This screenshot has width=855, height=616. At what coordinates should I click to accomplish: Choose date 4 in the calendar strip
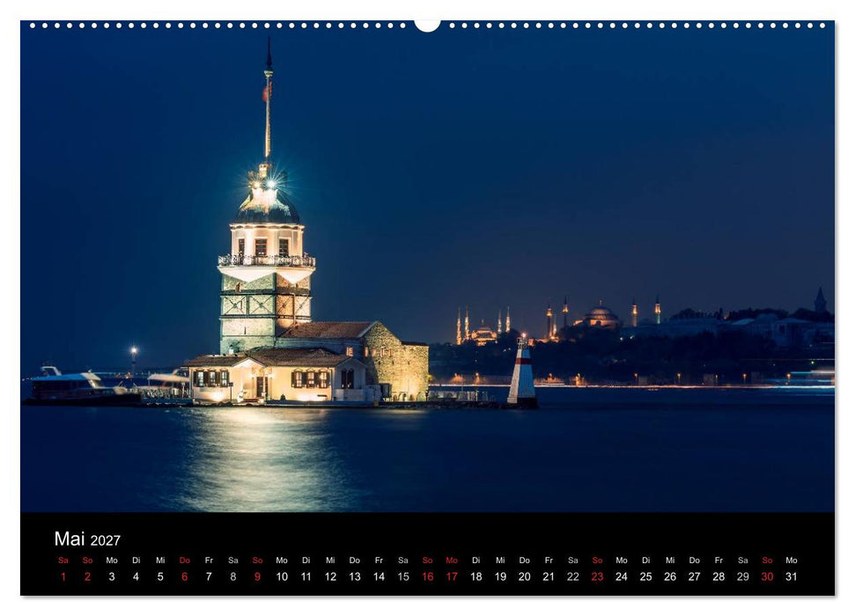[136, 576]
